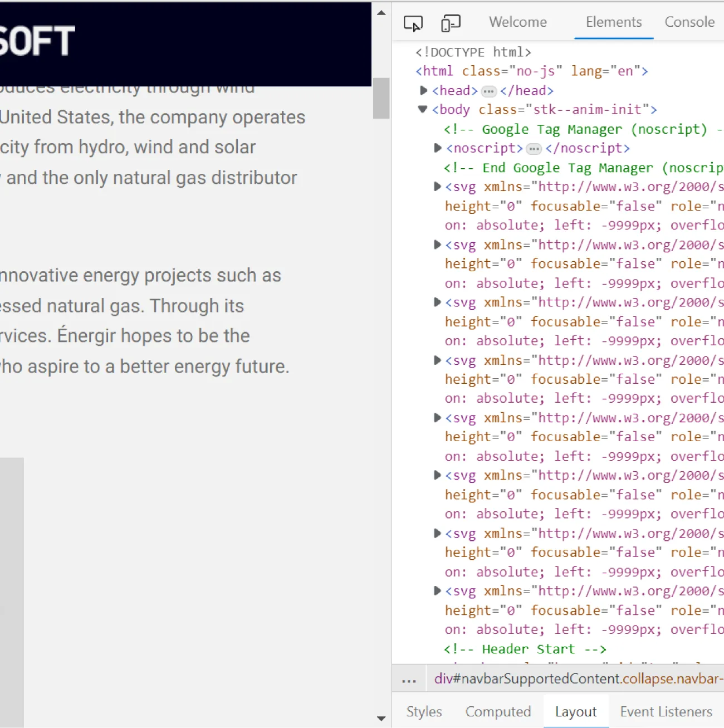The image size is (724, 728).
Task: Click the ellipsis inside the noscript tag
Action: pos(534,149)
